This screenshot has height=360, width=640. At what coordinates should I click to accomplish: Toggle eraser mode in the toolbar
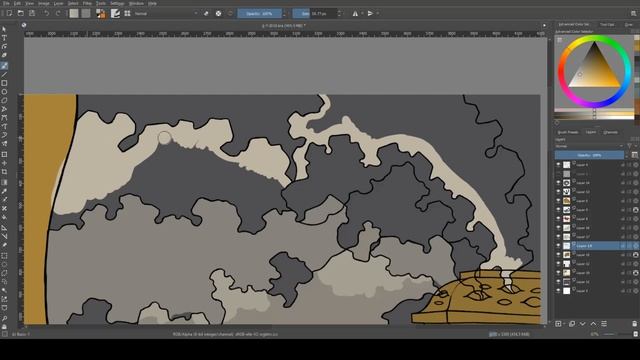[206, 13]
